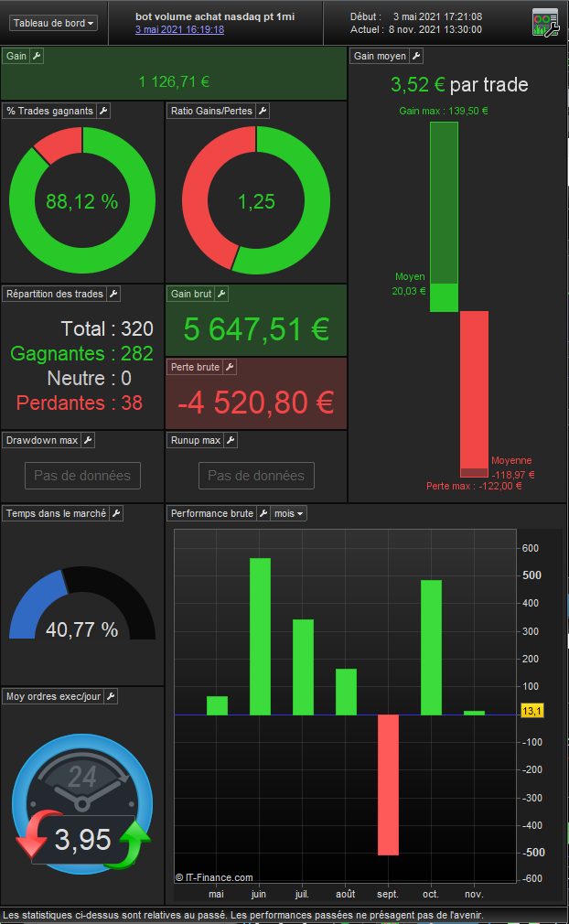Image resolution: width=569 pixels, height=924 pixels.
Task: Open Ratio Gains/Pertes wrench settings
Action: 263,111
